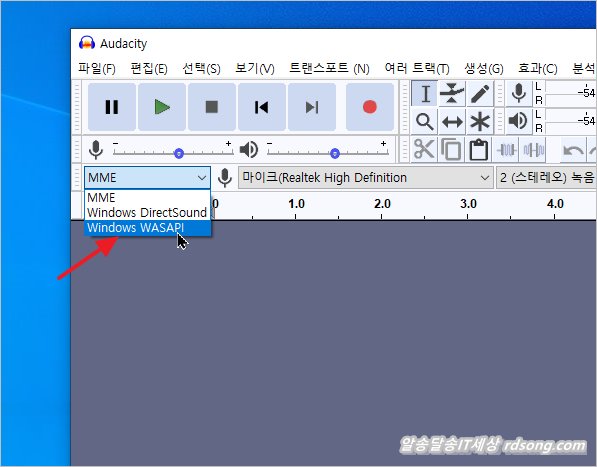Click the microphone icon beside device dropdown
The height and width of the screenshot is (467, 597).
[x=225, y=178]
